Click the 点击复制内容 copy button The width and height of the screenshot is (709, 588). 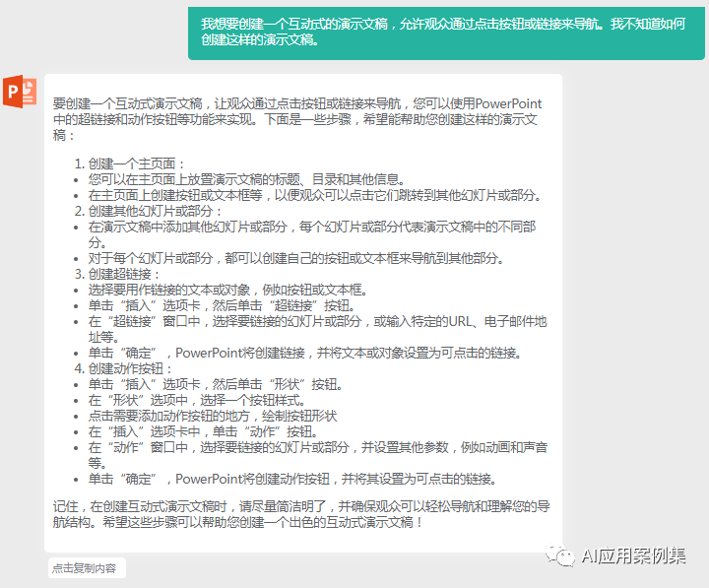tap(87, 567)
